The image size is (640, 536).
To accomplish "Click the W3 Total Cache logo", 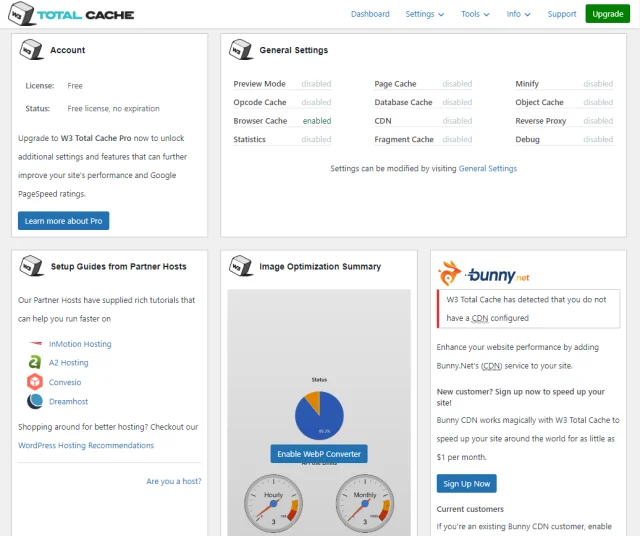I will (70, 15).
